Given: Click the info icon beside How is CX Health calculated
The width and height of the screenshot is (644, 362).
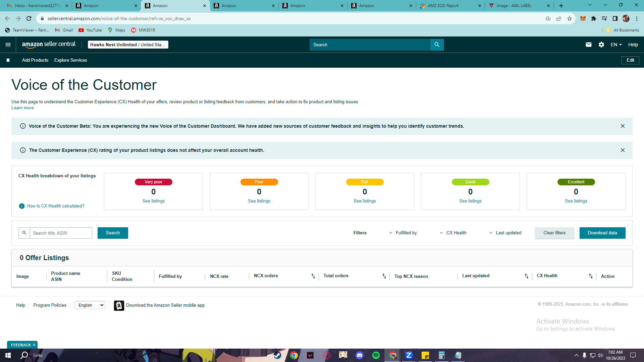Looking at the screenshot, I should (22, 206).
